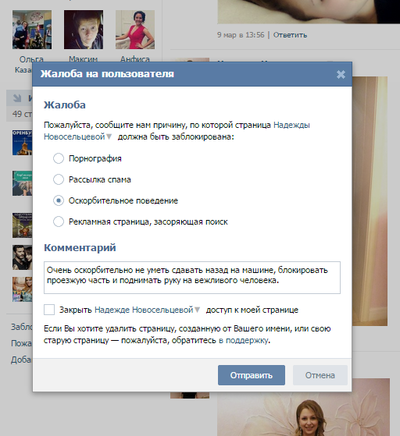The image size is (400, 436).
Task: Click the Ответить reply link
Action: [x=290, y=35]
